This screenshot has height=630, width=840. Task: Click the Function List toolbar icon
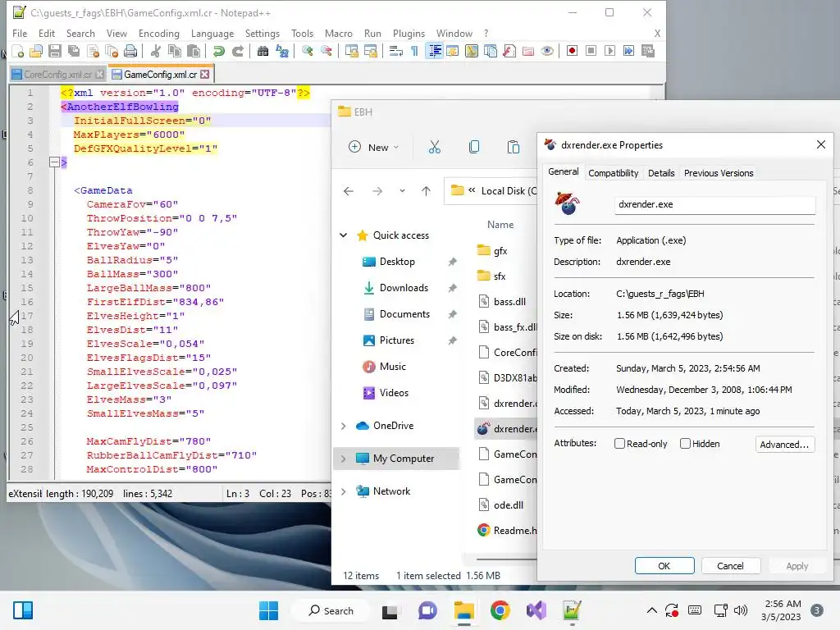point(509,51)
